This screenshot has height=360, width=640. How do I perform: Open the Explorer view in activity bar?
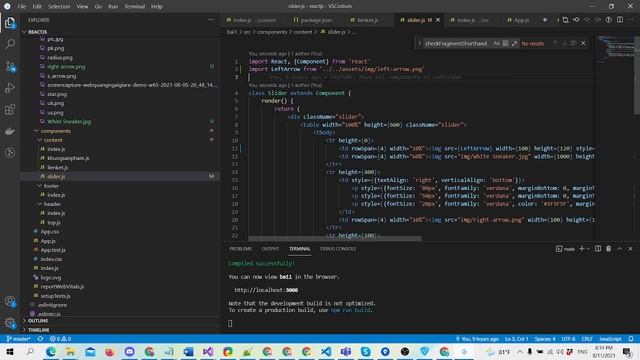coord(10,22)
